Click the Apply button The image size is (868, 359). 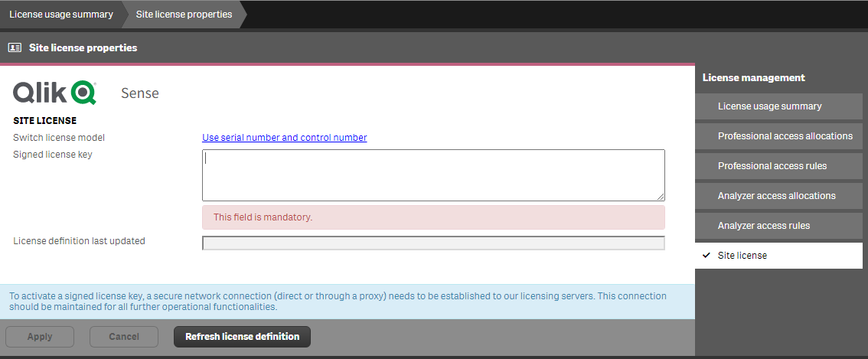point(40,337)
